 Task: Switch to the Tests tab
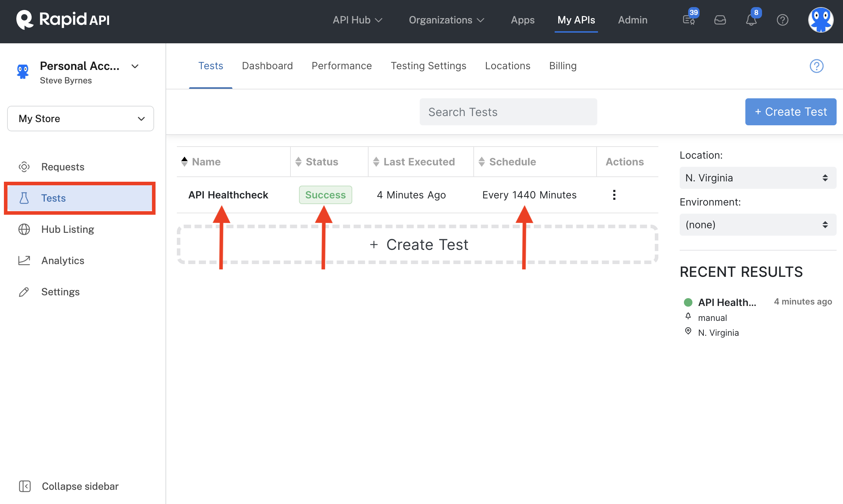coord(211,66)
